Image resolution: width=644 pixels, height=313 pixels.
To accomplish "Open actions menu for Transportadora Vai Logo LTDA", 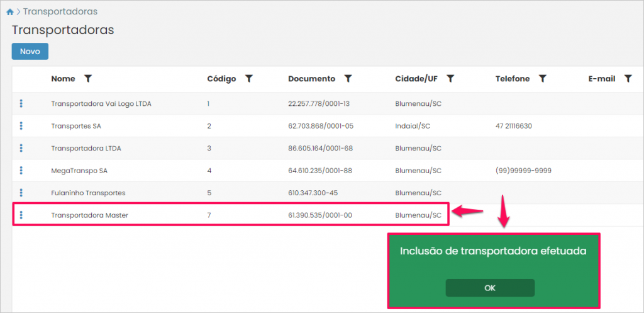I will click(21, 103).
